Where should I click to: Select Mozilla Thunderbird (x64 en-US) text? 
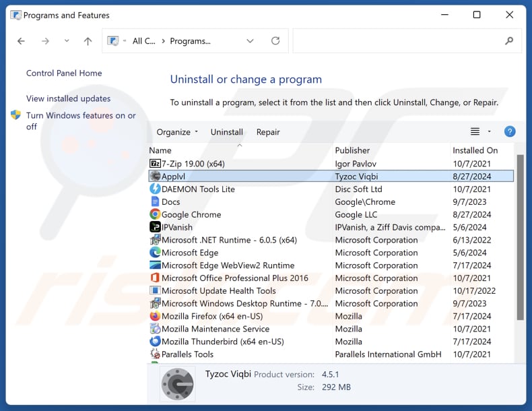pos(223,342)
